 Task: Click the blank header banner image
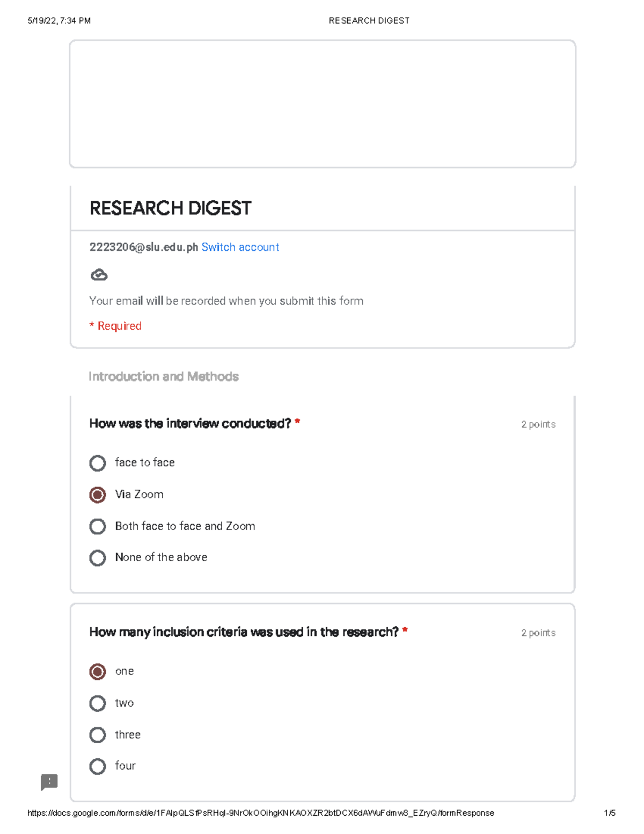[x=322, y=104]
